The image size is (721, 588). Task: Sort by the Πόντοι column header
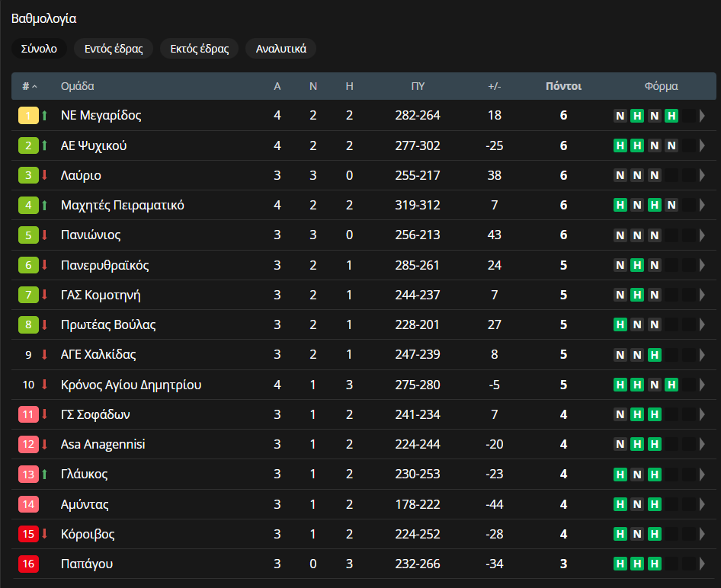563,86
